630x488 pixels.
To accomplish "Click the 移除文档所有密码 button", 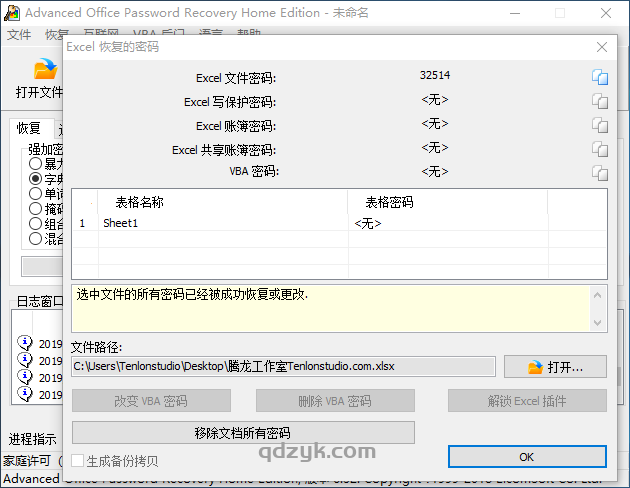I will tap(243, 432).
